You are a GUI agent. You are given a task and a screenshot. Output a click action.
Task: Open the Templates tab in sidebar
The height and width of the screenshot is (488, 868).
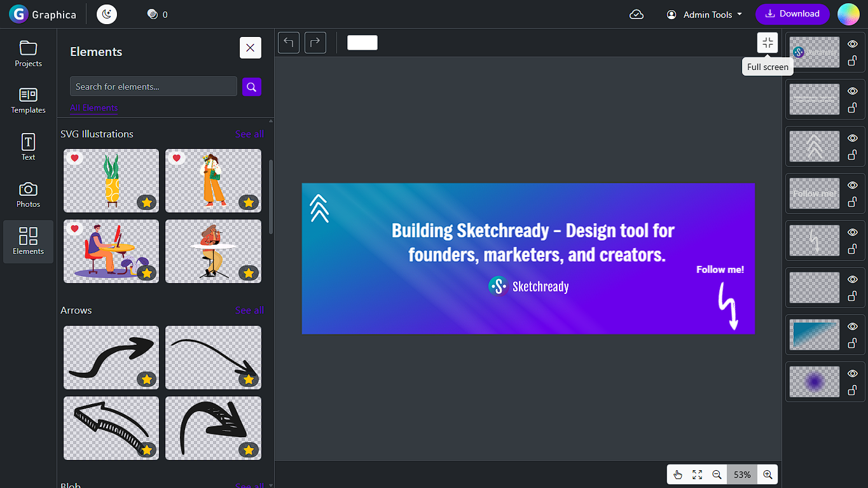tap(29, 101)
